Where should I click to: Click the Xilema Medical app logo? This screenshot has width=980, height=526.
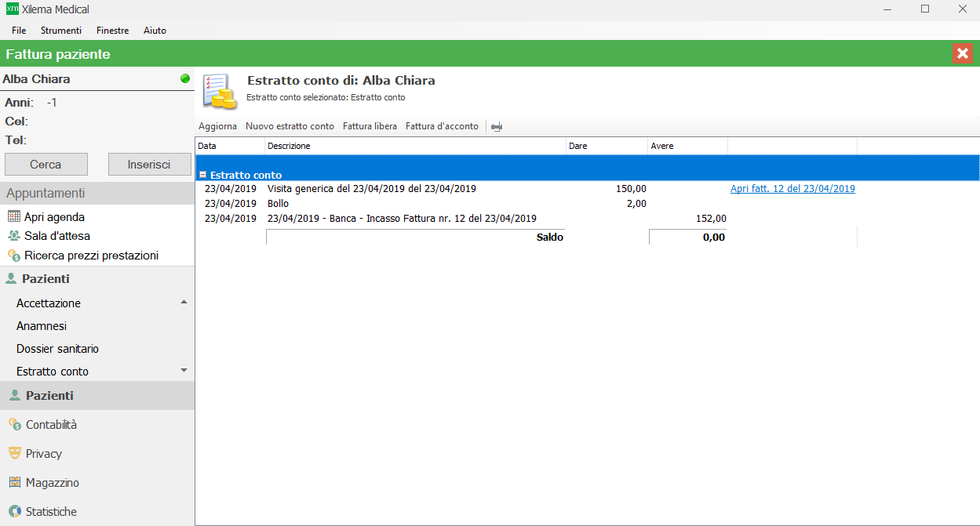pyautogui.click(x=12, y=9)
